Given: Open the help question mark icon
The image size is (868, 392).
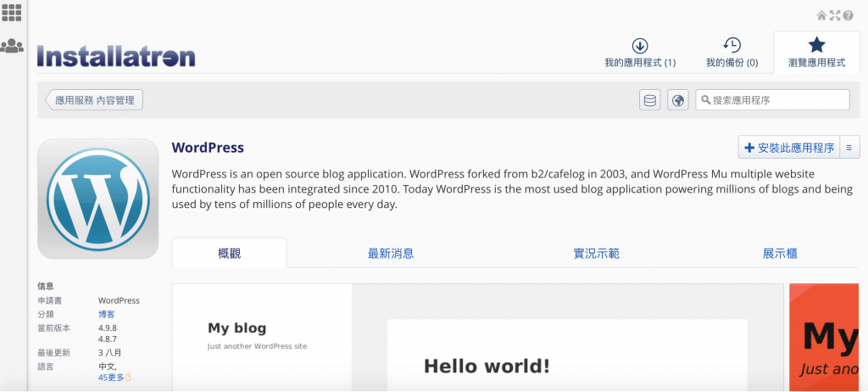Looking at the screenshot, I should tap(848, 15).
